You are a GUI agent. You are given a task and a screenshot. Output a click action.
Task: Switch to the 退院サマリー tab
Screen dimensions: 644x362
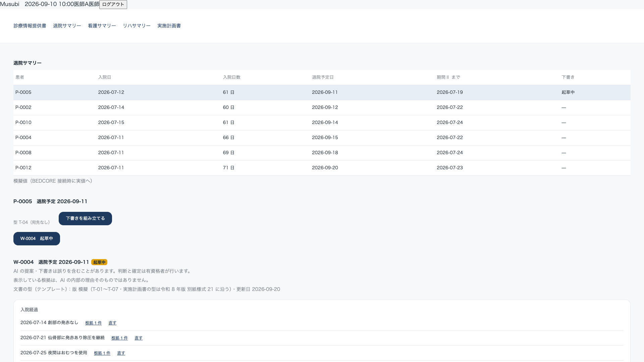(67, 26)
